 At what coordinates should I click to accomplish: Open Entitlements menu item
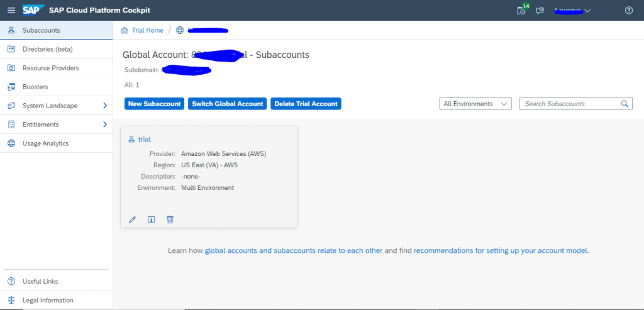[56, 125]
